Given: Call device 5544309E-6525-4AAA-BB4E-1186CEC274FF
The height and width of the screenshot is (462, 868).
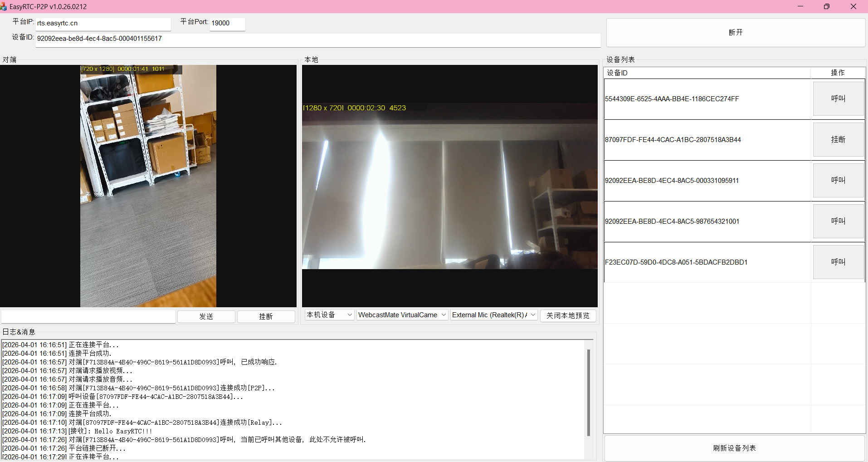Looking at the screenshot, I should pos(838,98).
